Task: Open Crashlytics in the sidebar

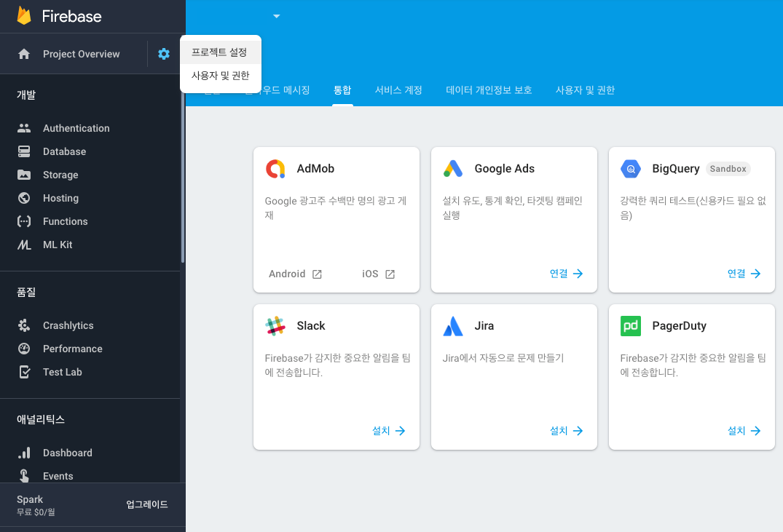Action: click(x=68, y=325)
